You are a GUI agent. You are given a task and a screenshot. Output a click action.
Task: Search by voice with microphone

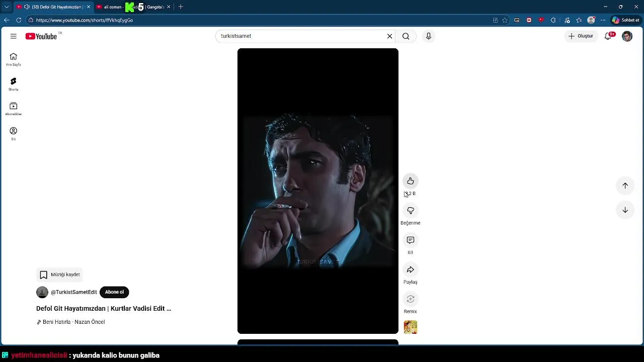(x=429, y=36)
